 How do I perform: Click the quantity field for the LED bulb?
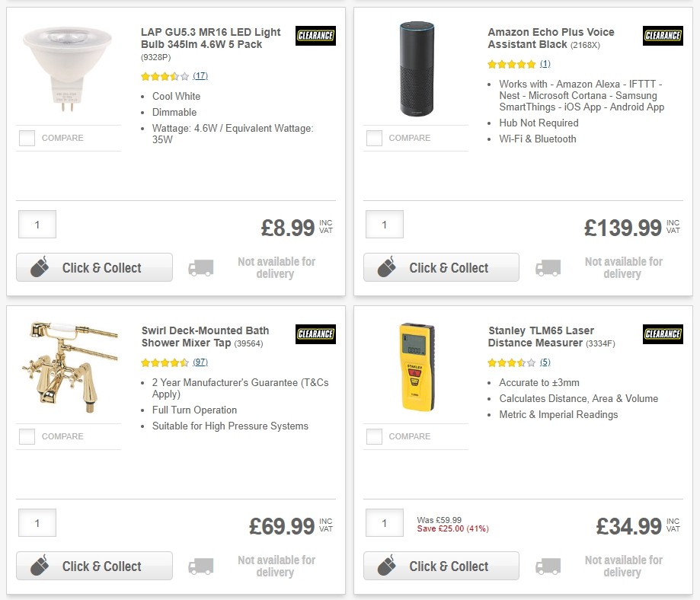tap(37, 224)
